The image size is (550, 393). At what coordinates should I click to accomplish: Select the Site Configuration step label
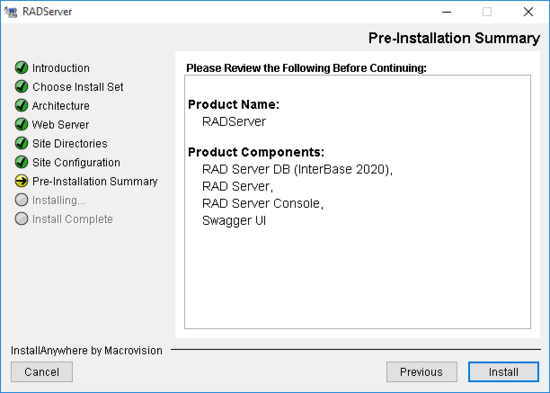click(76, 162)
